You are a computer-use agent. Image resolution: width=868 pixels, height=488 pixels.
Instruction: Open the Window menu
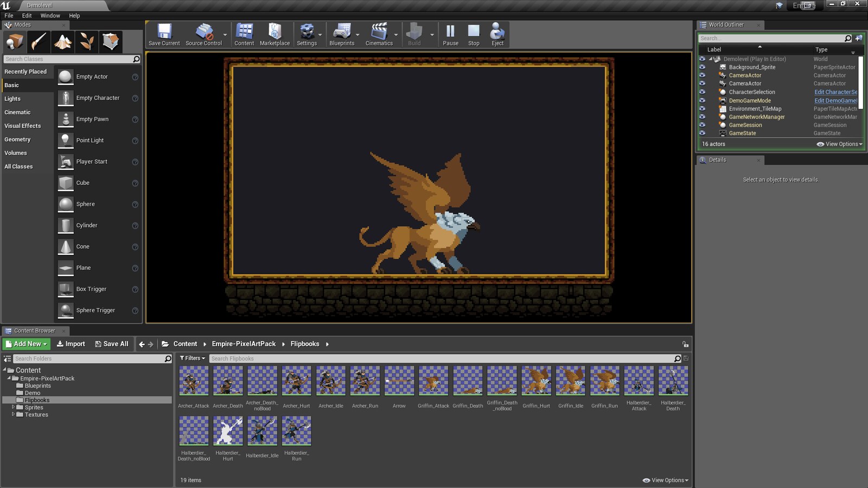(x=50, y=15)
